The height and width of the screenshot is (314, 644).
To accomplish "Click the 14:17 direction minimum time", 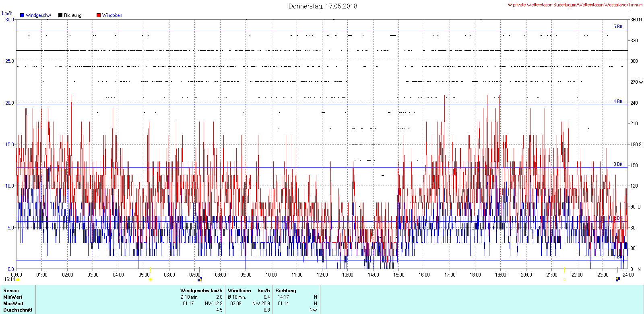I will 283,297.
